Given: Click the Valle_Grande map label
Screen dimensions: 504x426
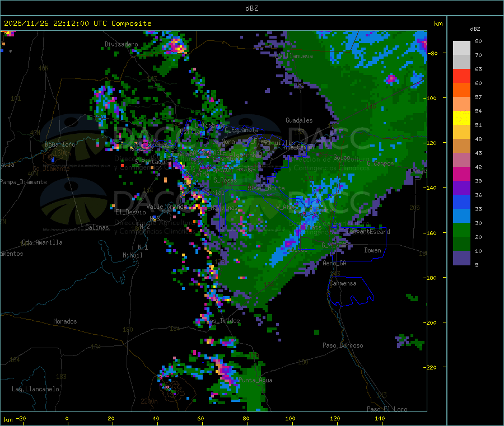Looking at the screenshot, I should (166, 206).
